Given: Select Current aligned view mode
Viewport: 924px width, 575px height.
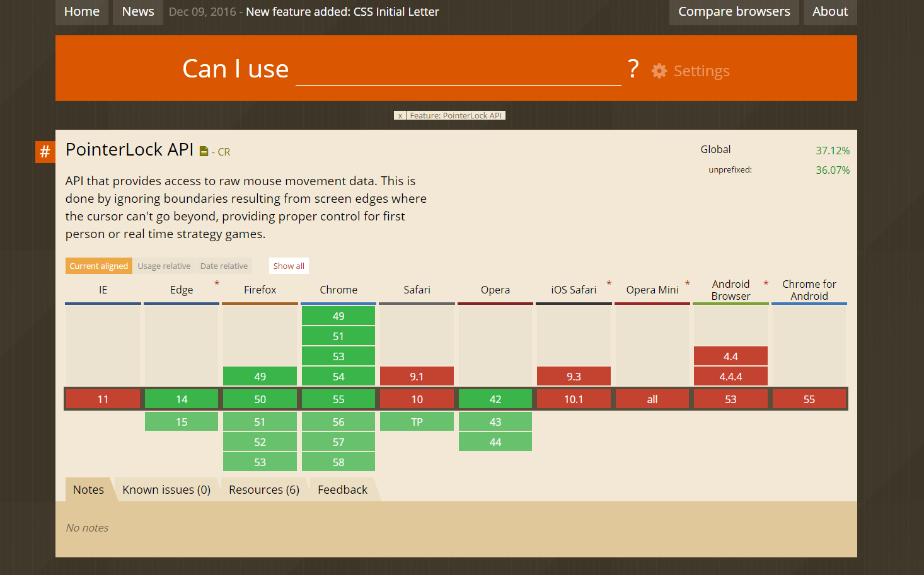Looking at the screenshot, I should click(99, 266).
